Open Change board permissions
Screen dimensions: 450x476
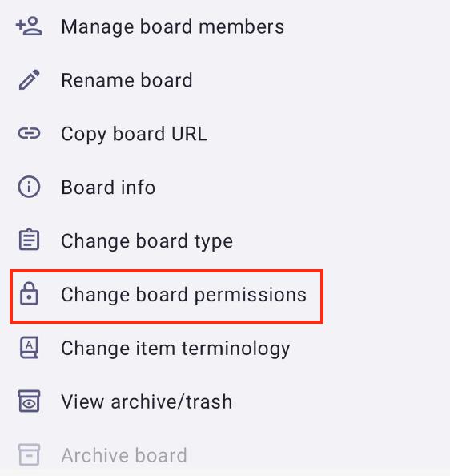(x=167, y=296)
